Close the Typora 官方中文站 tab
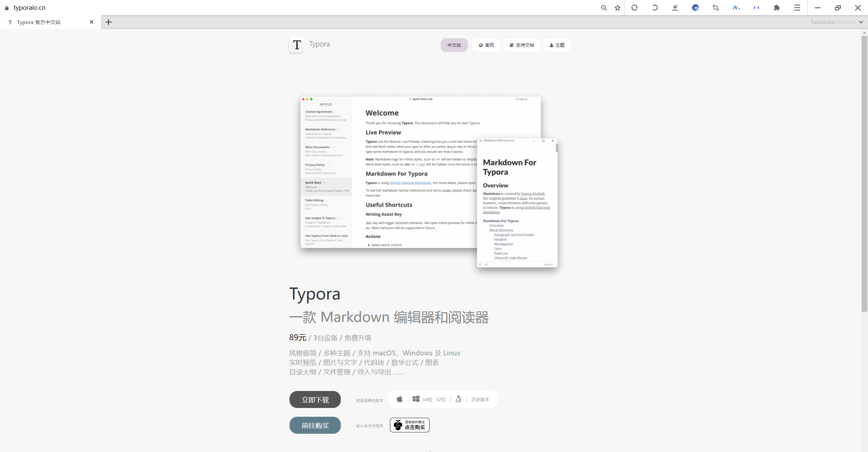Screen dimensions: 868x452 point(92,22)
